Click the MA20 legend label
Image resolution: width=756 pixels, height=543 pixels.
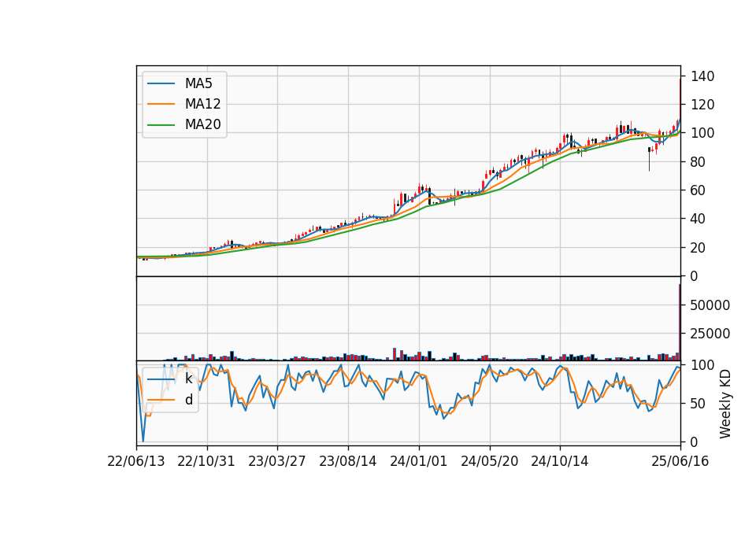202,125
